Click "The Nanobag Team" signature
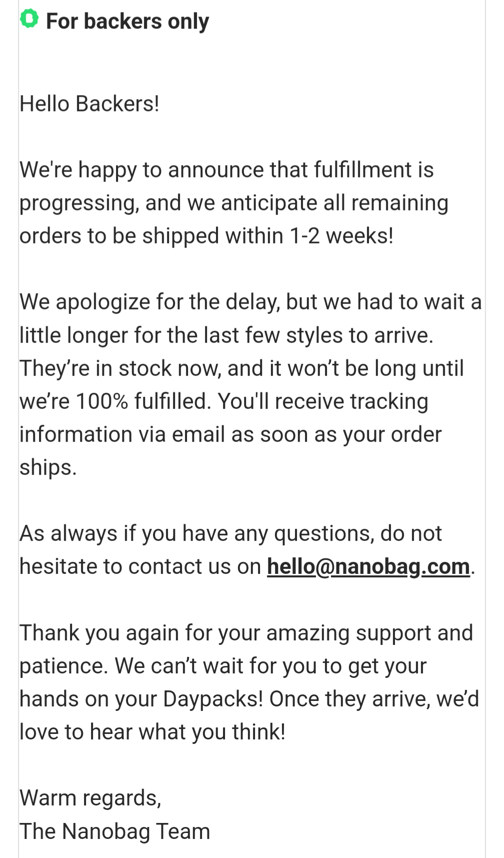The height and width of the screenshot is (858, 504). point(115,831)
